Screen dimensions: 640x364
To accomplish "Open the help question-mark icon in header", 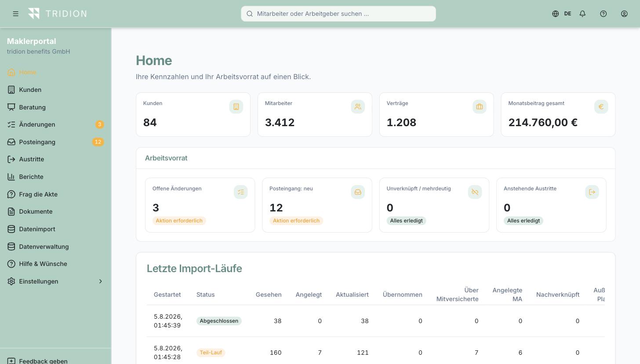I will coord(604,14).
